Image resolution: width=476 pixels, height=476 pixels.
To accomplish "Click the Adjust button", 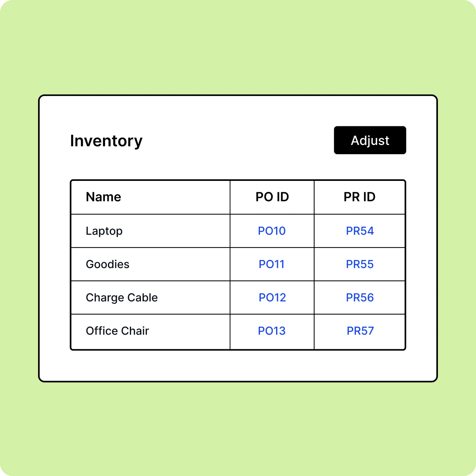I will (x=370, y=140).
